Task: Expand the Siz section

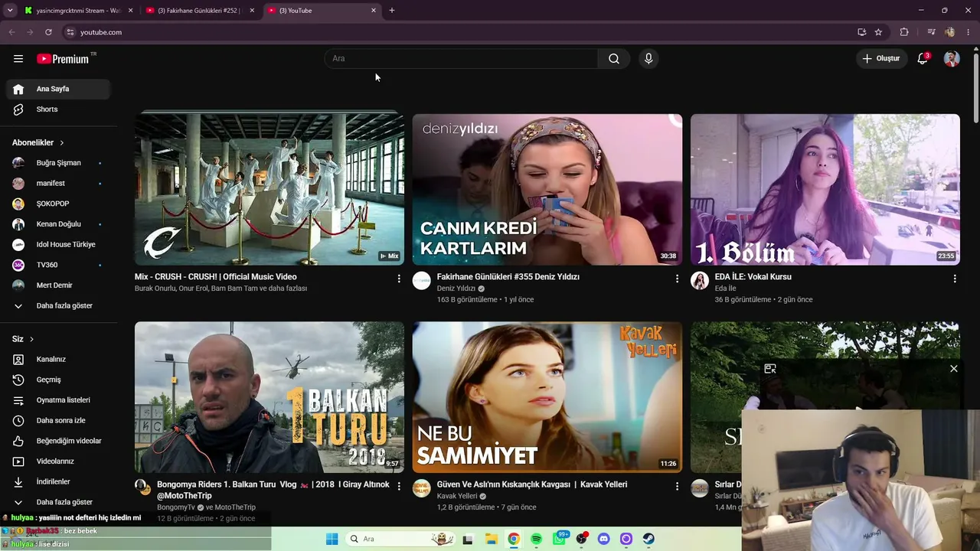Action: click(x=23, y=339)
